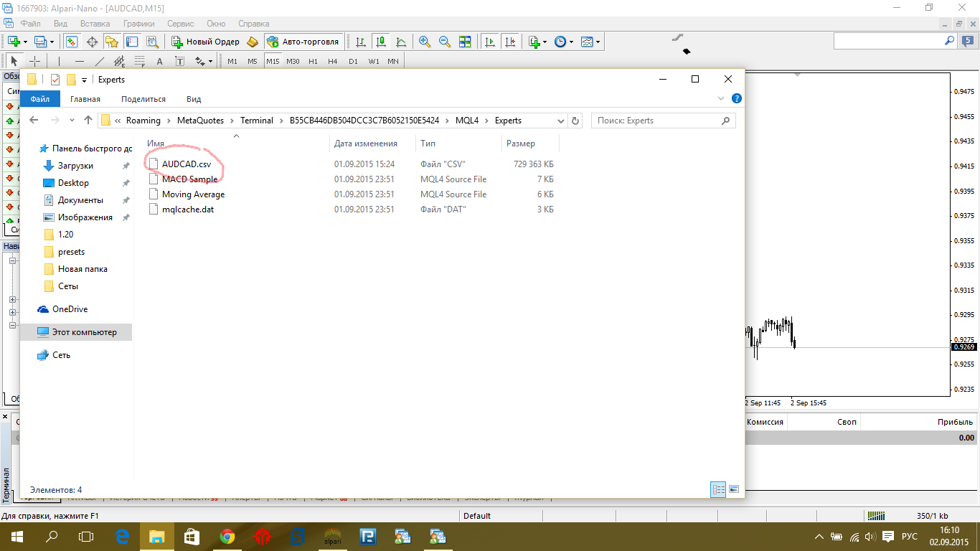Click the MetaEditor book icon
Image resolution: width=980 pixels, height=551 pixels.
(253, 42)
